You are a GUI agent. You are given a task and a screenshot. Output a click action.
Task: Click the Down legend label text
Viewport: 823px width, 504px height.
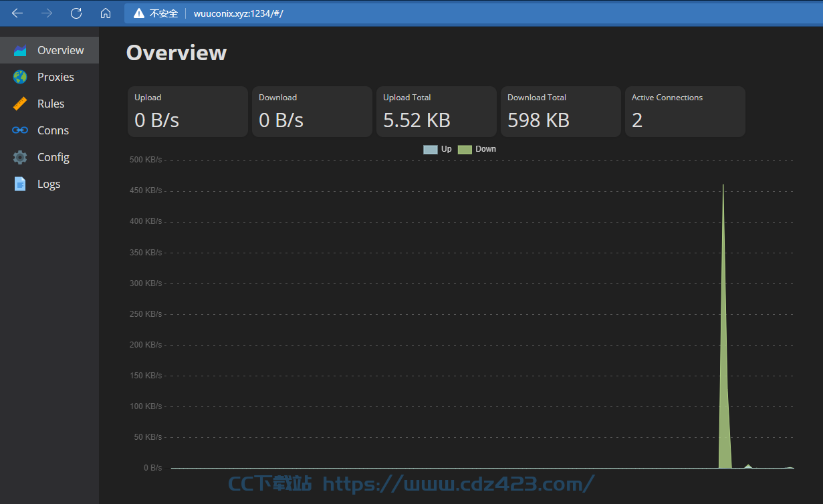[x=486, y=149]
